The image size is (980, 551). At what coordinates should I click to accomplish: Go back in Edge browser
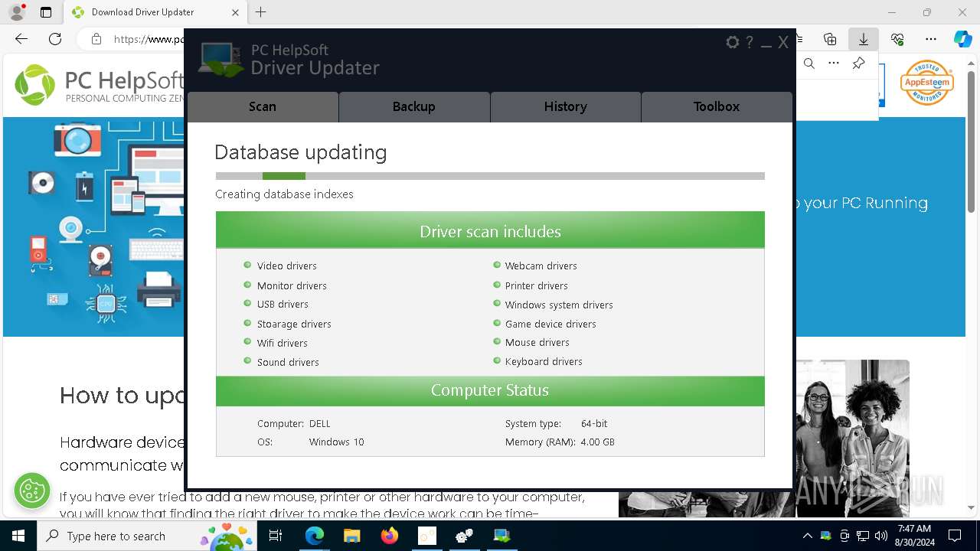(21, 39)
